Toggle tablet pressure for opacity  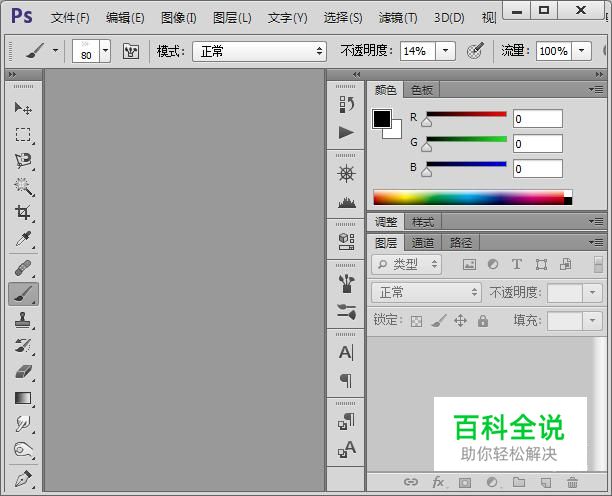(475, 51)
